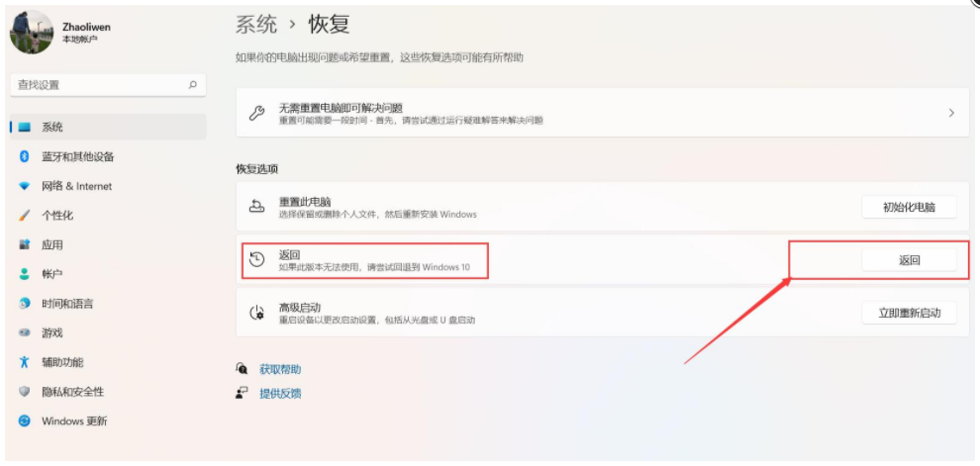Click the Privacy shield icon
The width and height of the screenshot is (980, 466).
(x=25, y=392)
